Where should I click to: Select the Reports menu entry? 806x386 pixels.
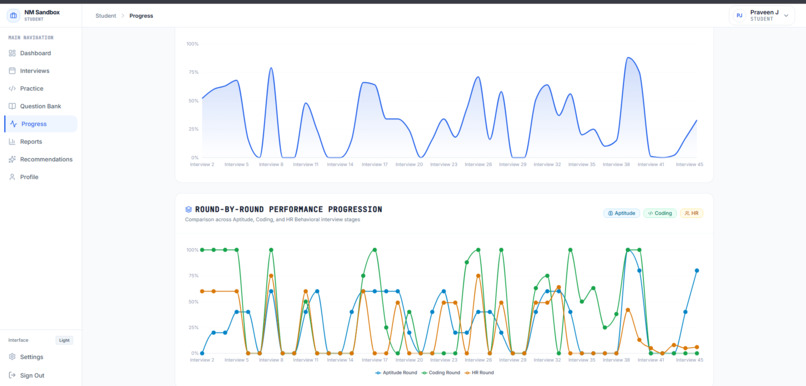pos(41,142)
